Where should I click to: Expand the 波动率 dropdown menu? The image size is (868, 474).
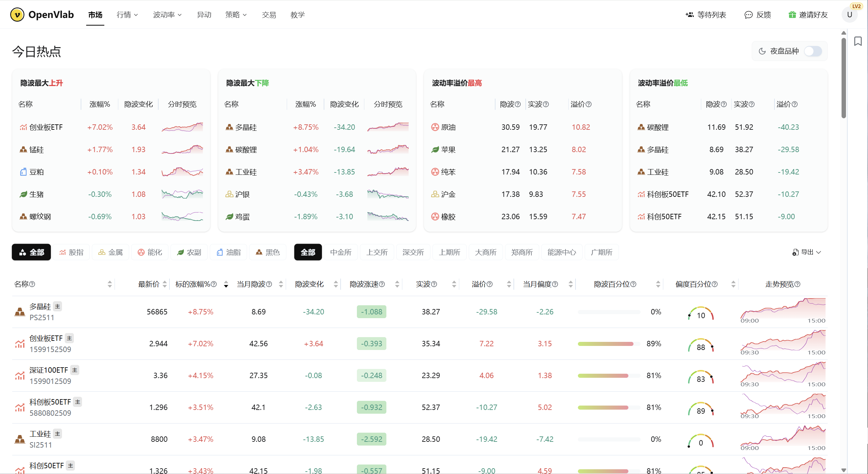[167, 15]
